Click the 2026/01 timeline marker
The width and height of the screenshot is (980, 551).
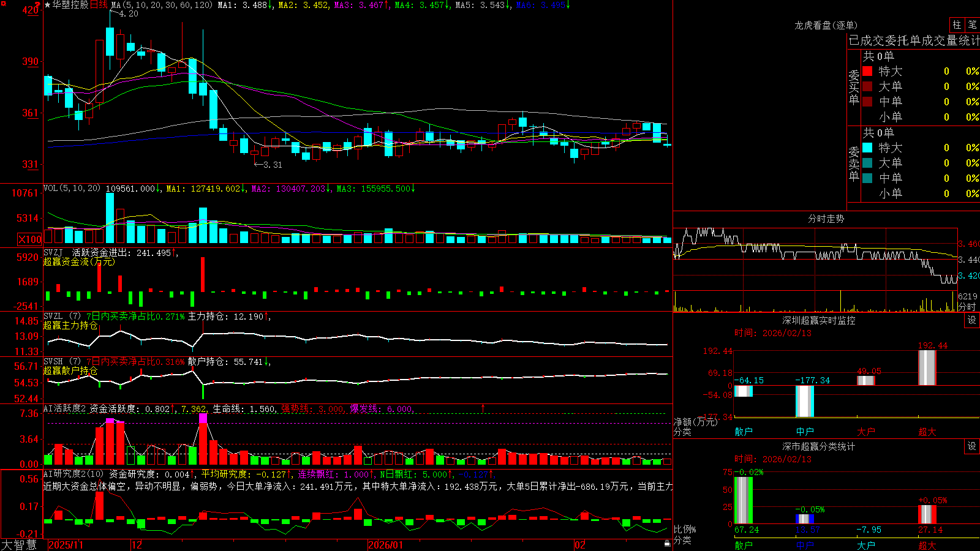(x=385, y=545)
